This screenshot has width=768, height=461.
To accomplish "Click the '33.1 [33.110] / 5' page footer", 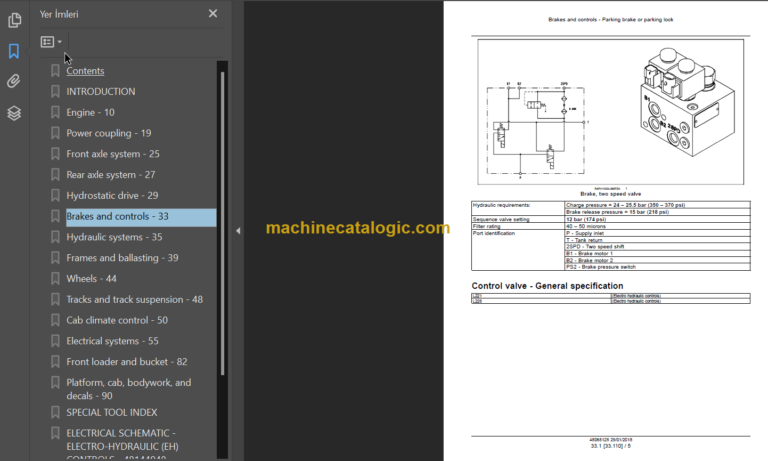I will pos(610,446).
